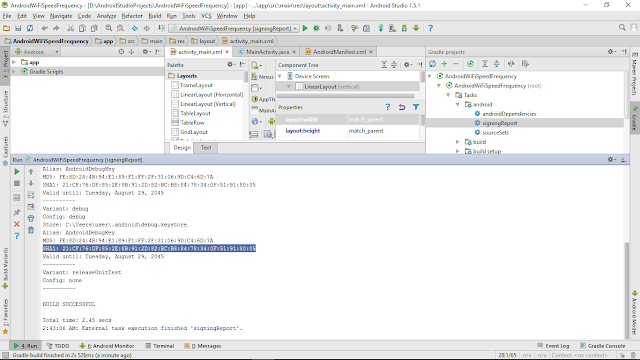Run signingReport with green play toolbar button
The width and height of the screenshot is (640, 360).
point(305,28)
